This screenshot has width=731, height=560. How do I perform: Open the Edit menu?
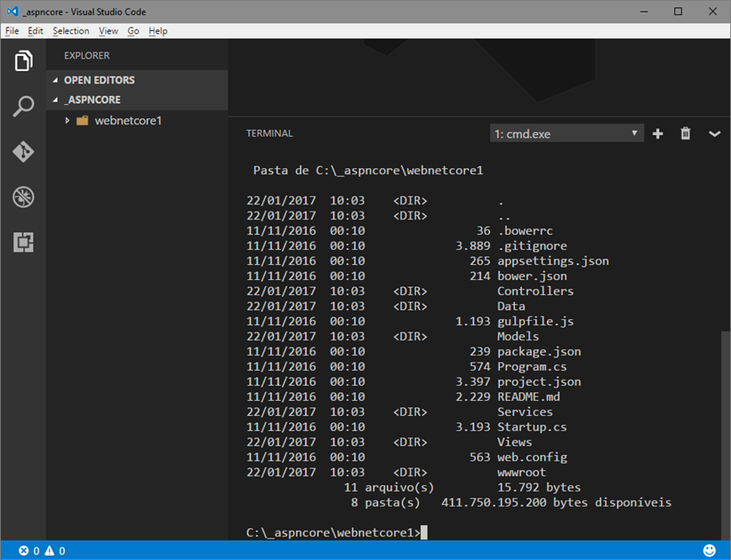36,31
